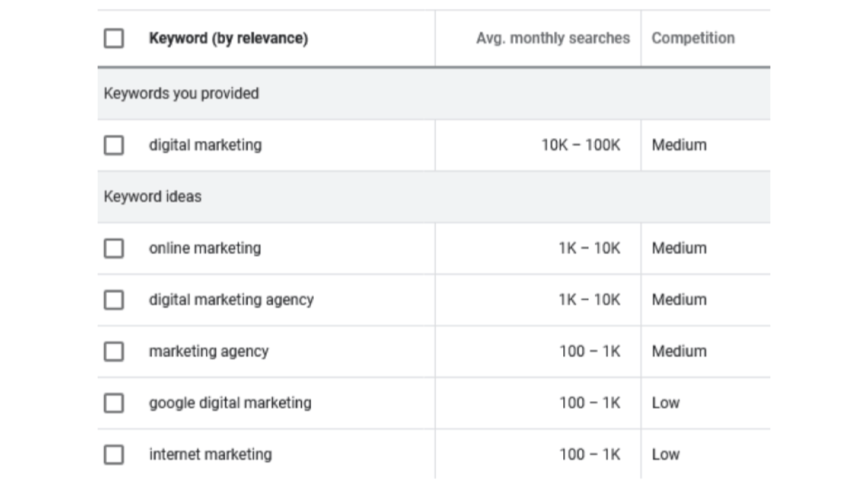Select google digital marketing checkbox

coord(114,403)
